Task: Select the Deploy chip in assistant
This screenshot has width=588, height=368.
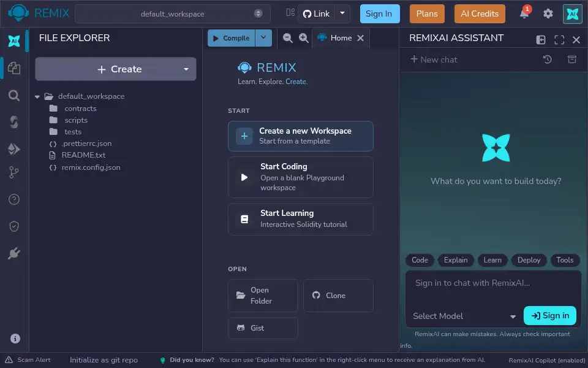Action: pos(529,260)
